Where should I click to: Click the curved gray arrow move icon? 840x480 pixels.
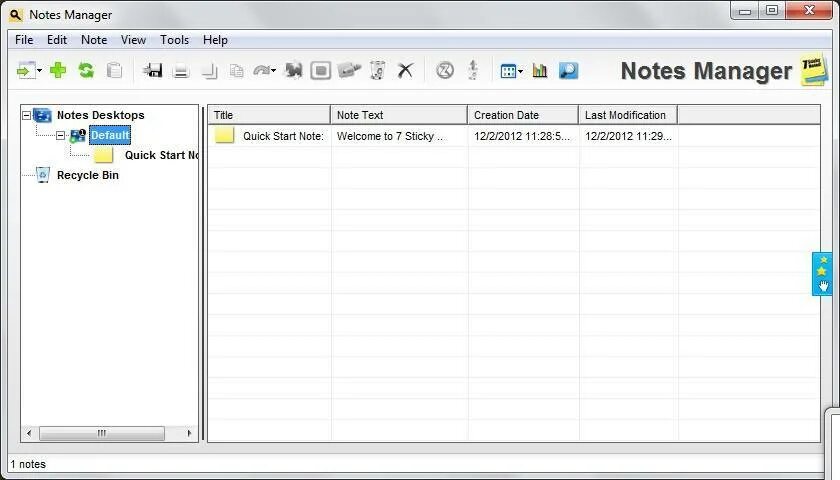261,70
